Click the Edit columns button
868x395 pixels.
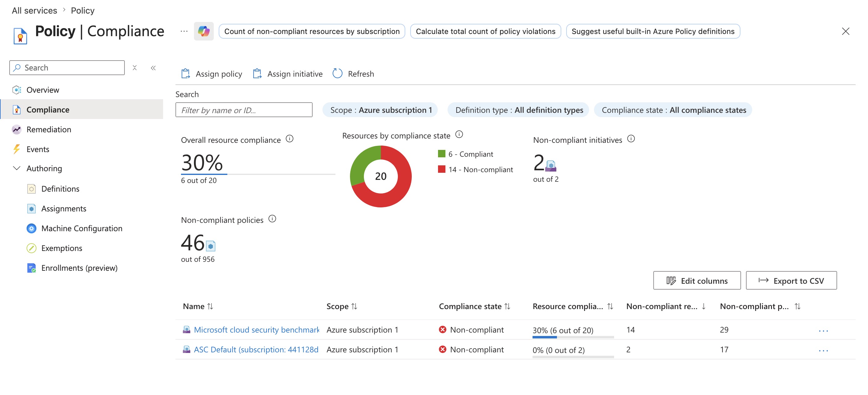[697, 281]
